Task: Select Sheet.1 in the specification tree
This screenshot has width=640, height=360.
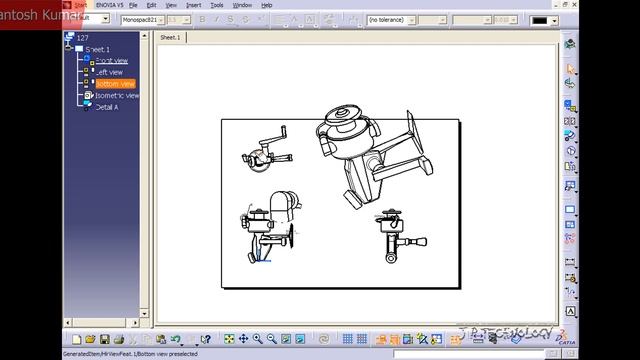Action: point(98,49)
